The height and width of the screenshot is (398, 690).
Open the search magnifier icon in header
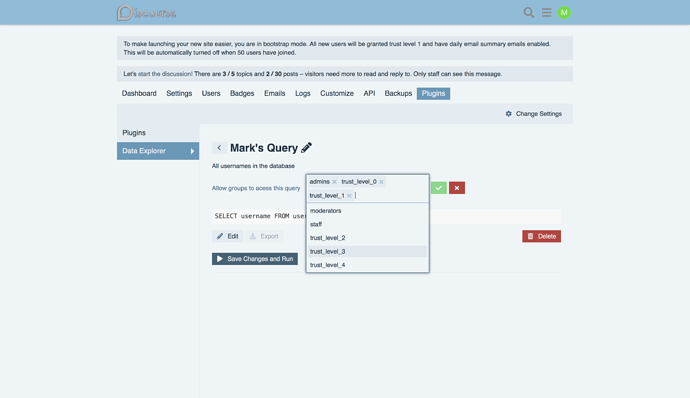click(529, 13)
